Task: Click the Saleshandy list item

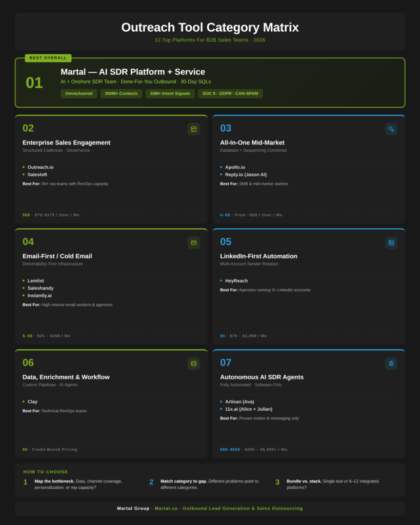Action: click(41, 288)
